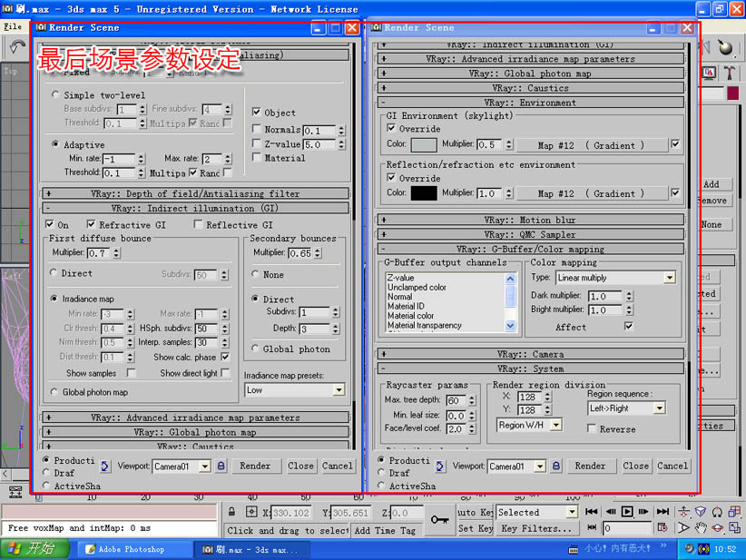The image size is (746, 560).
Task: Open Viewport dropdown in left dialog
Action: coord(204,467)
